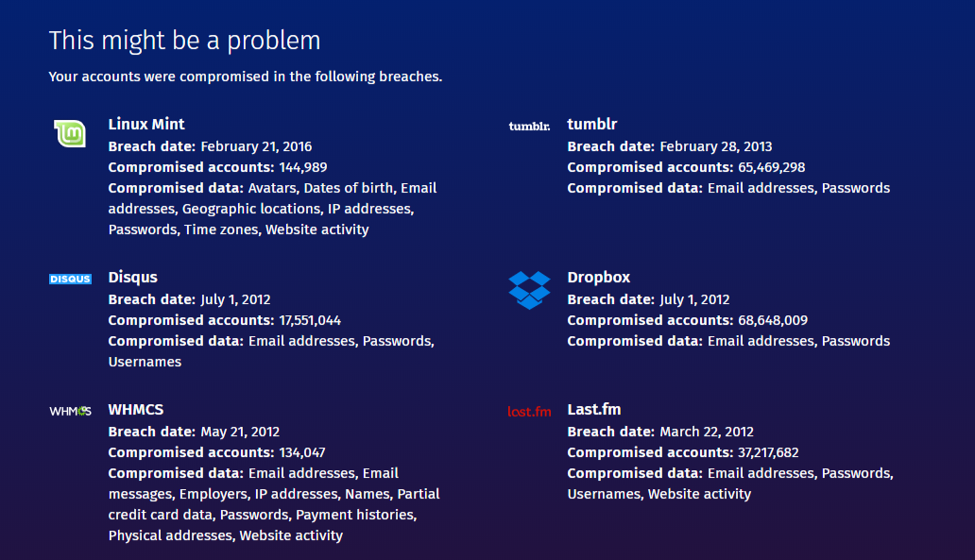Click Disqus compromised accounts count 17,551,044

coord(310,320)
